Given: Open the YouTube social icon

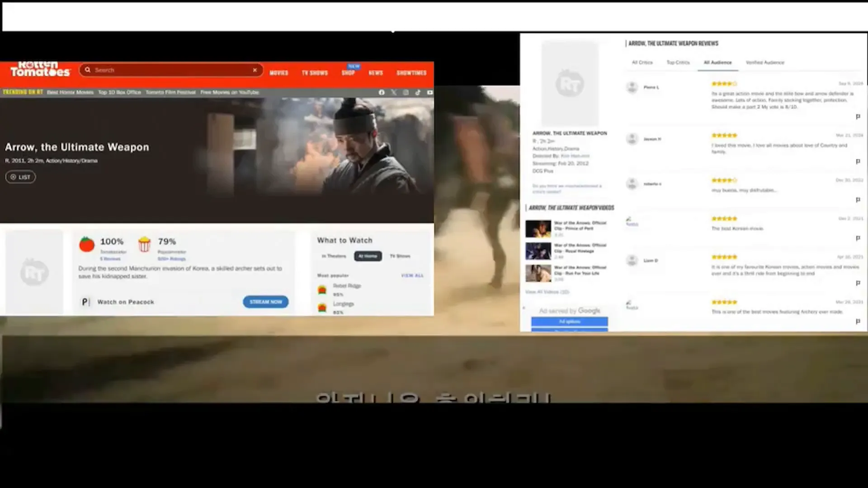Looking at the screenshot, I should 429,92.
